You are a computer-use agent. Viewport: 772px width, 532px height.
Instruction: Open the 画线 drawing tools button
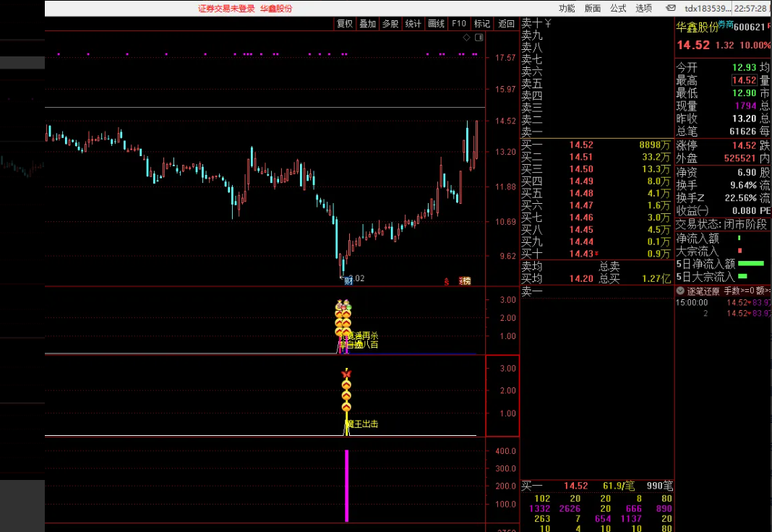(x=436, y=24)
